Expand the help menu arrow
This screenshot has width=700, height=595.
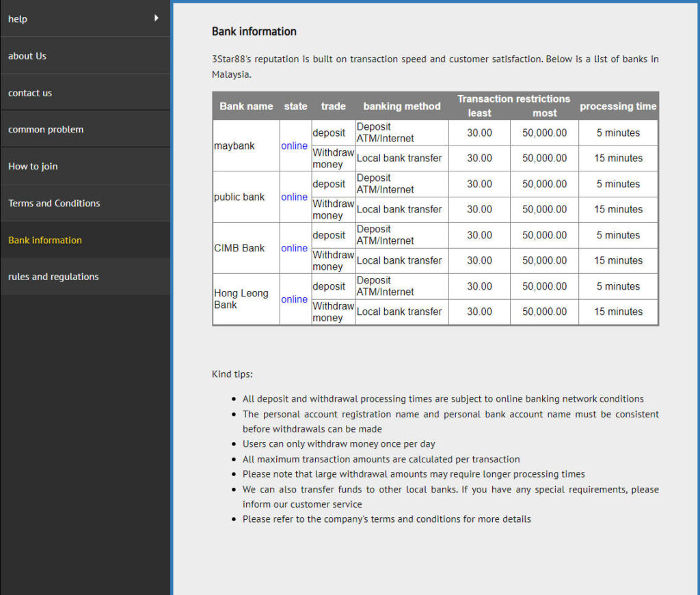pos(157,18)
